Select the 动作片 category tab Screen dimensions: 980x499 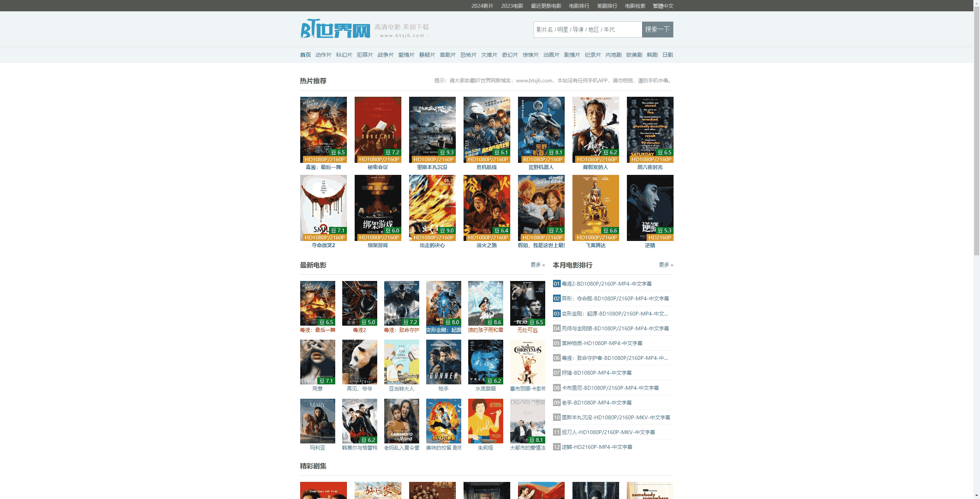[x=323, y=55]
